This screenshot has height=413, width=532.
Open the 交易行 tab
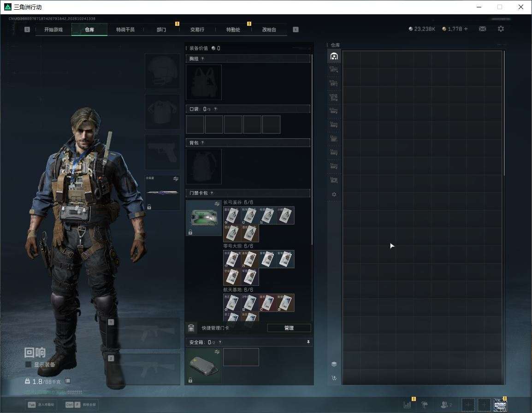coord(197,29)
